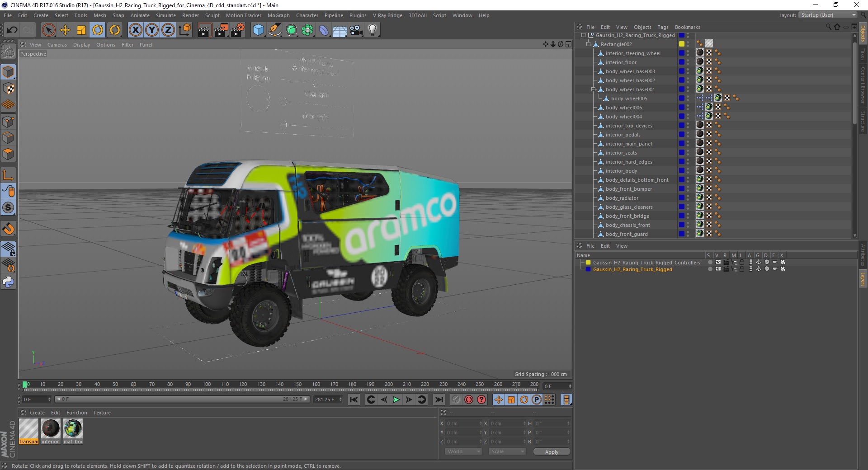868x470 pixels.
Task: Click the timeline playhead at frame 0
Action: coord(25,385)
